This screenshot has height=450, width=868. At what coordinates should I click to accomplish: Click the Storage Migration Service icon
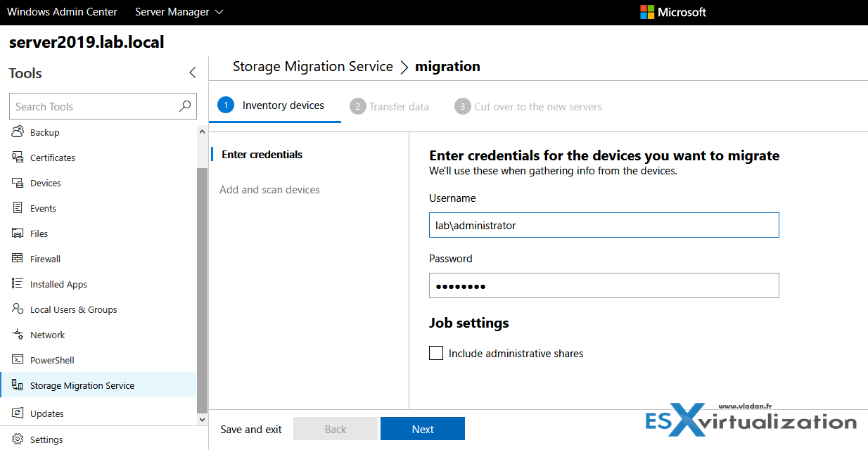coord(18,385)
